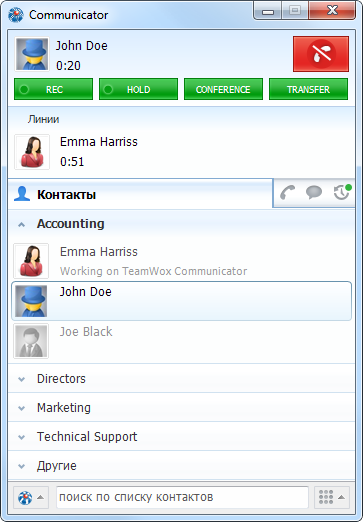Screen dimensions: 363x522
Task: Select John Doe in contacts list
Action: point(181,301)
